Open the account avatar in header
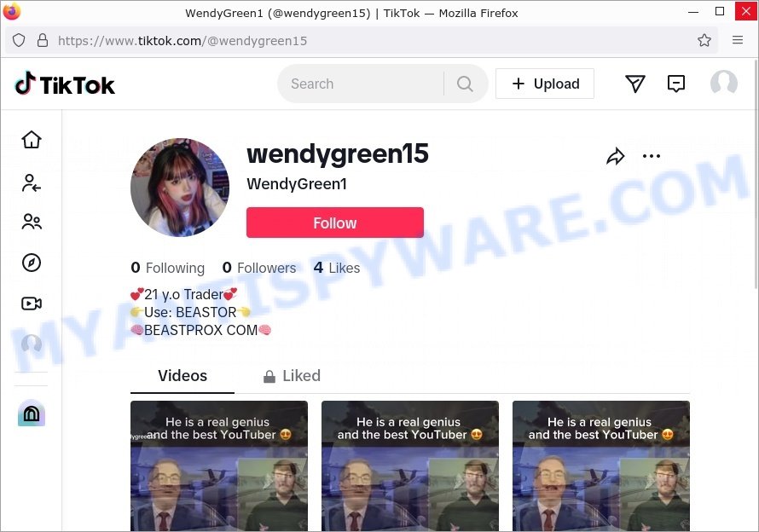The width and height of the screenshot is (759, 532). (724, 84)
